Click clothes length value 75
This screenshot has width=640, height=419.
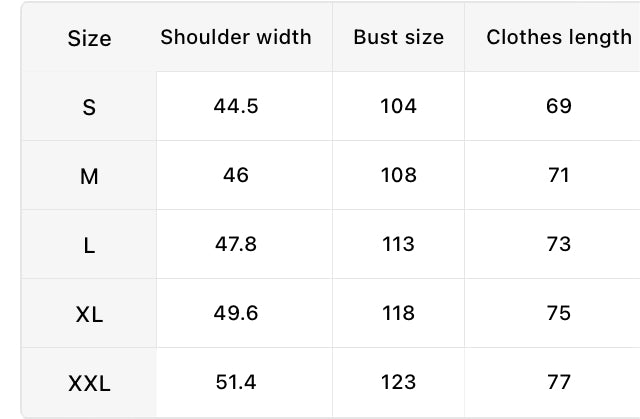coord(559,313)
